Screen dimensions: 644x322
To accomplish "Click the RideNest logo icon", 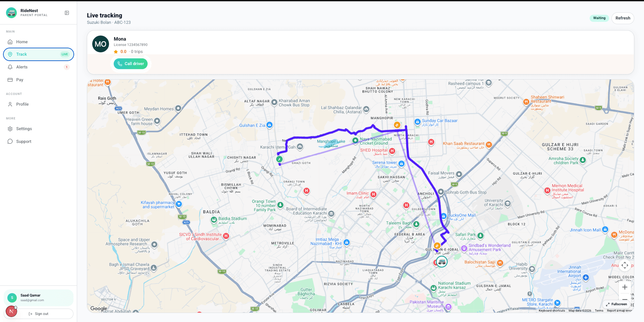I will point(11,13).
